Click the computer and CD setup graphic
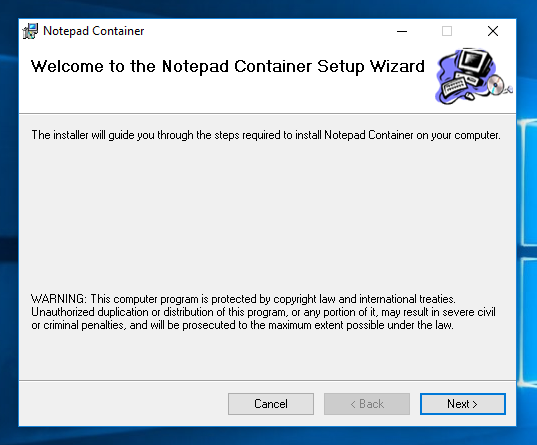The width and height of the screenshot is (537, 445). (x=474, y=76)
